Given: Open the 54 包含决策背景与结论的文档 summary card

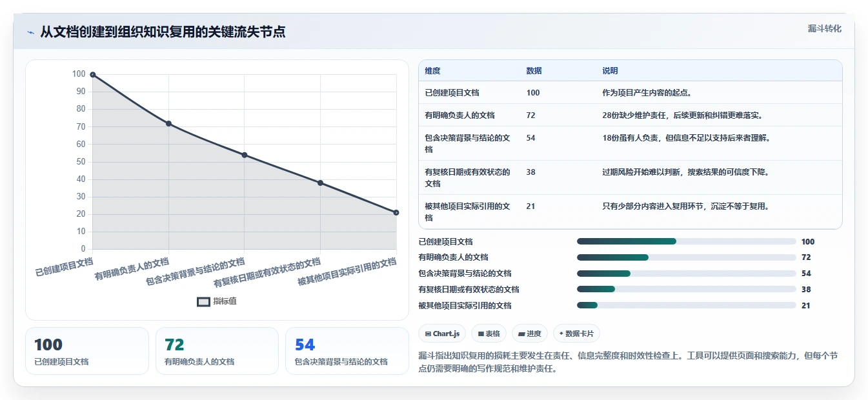Looking at the screenshot, I should pyautogui.click(x=347, y=351).
